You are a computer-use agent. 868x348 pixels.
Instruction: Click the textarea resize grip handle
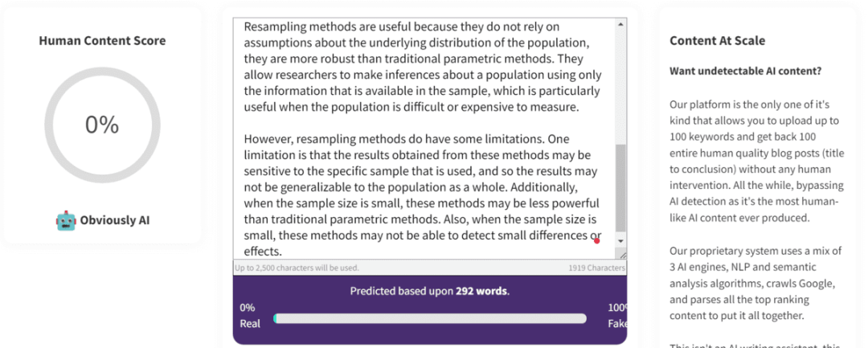pos(622,255)
